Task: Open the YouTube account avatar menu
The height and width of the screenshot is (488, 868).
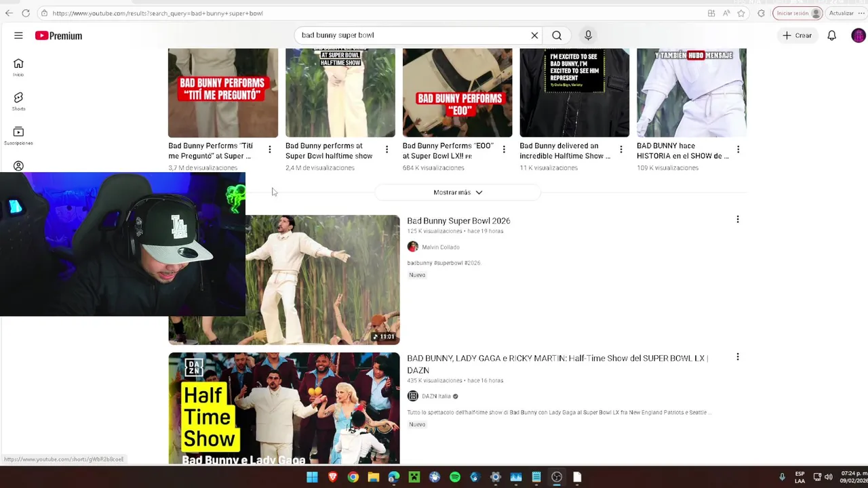Action: 858,35
